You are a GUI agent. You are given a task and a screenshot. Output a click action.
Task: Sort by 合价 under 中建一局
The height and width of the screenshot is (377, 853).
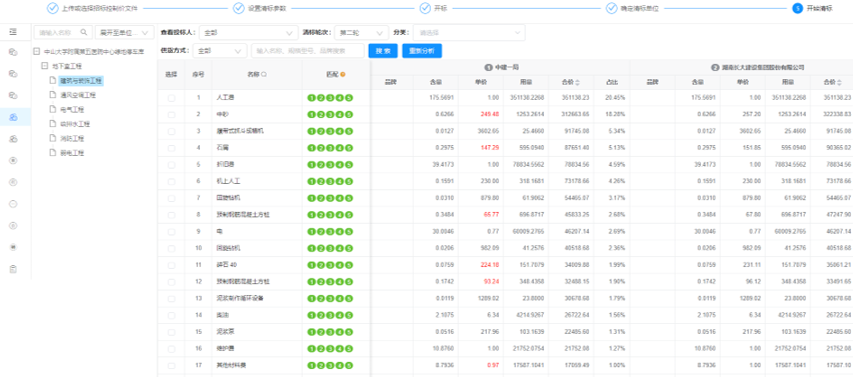click(x=577, y=83)
